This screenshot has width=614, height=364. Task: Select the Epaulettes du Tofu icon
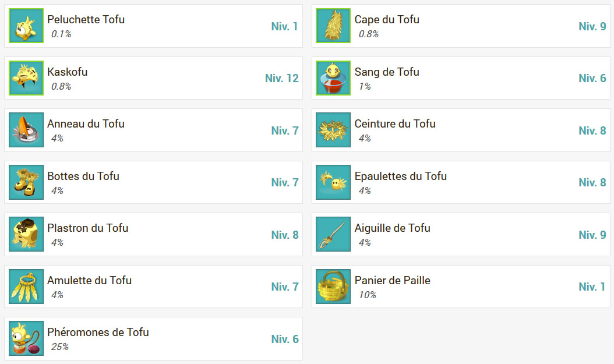pos(333,182)
